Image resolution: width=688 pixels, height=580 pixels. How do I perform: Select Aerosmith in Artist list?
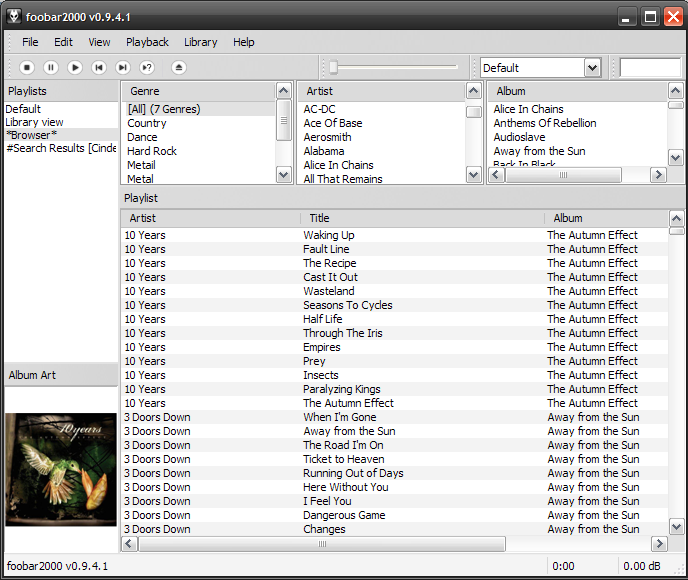point(382,137)
